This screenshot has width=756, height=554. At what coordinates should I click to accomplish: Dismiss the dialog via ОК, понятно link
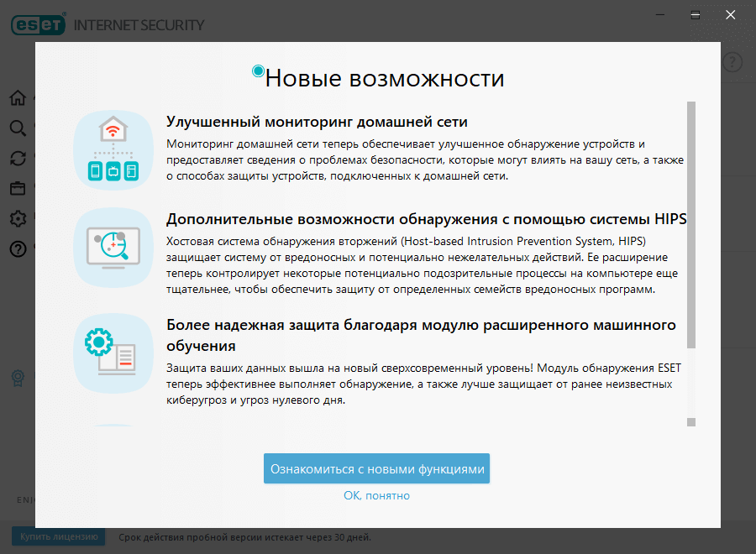coord(377,495)
